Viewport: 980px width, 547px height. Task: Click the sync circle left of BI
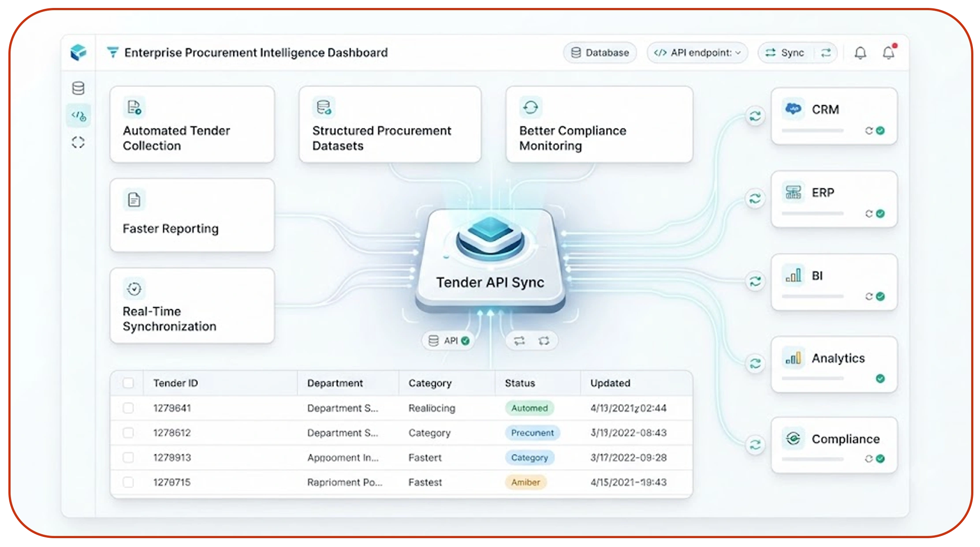point(755,281)
